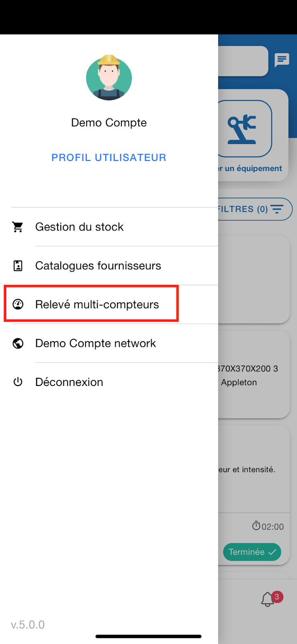Open the notifications bell with badge 3
Screen dimensions: 297x644
point(267,599)
